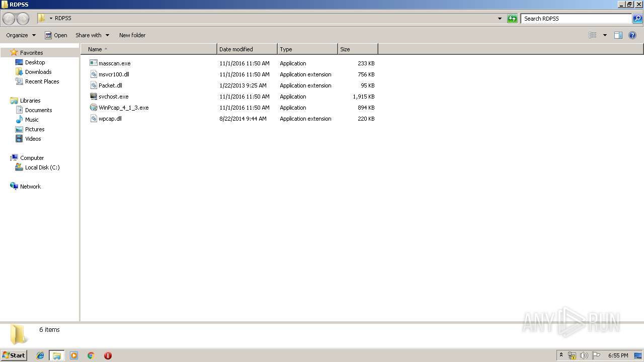Click the Forward navigation button
644x362 pixels.
click(x=23, y=19)
